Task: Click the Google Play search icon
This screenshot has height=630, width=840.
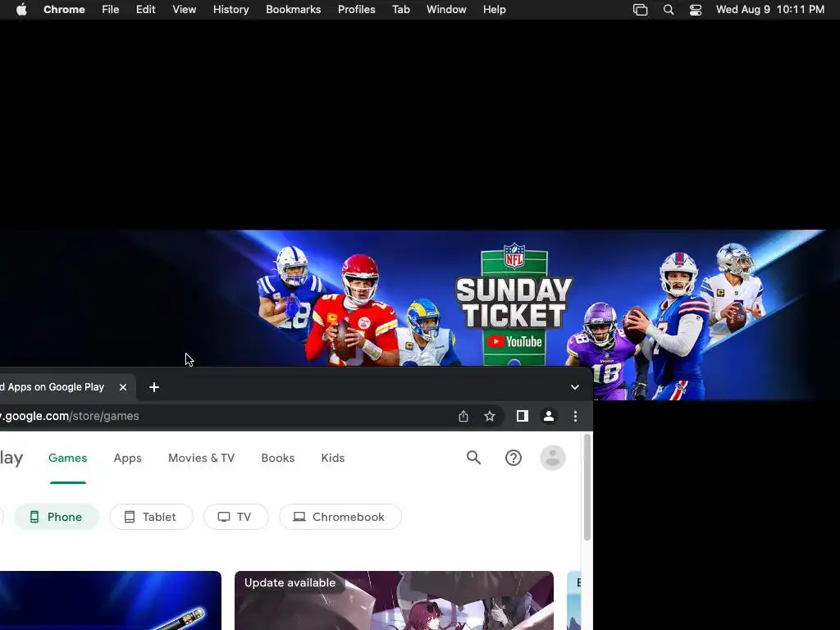Action: click(x=473, y=458)
